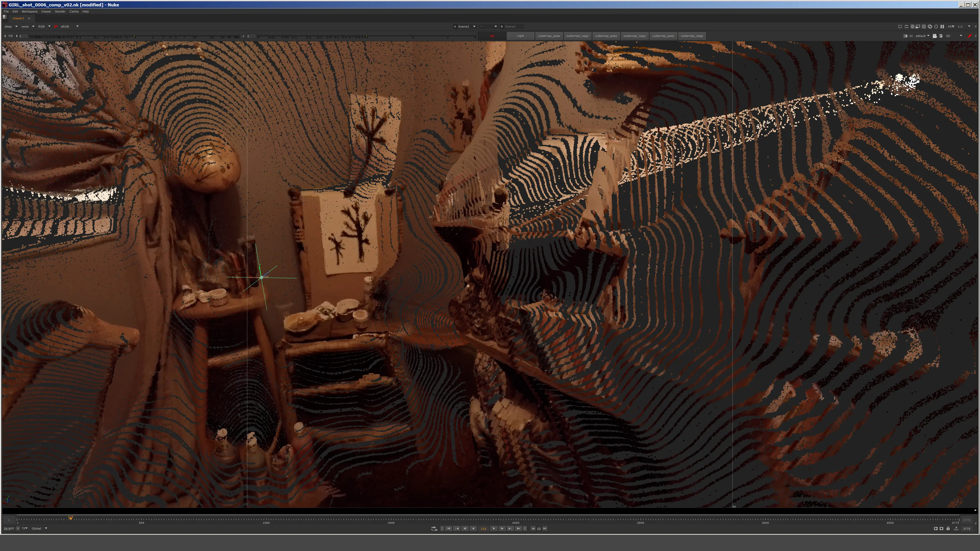This screenshot has height=551, width=980.
Task: Play forwards
Action: click(494, 529)
